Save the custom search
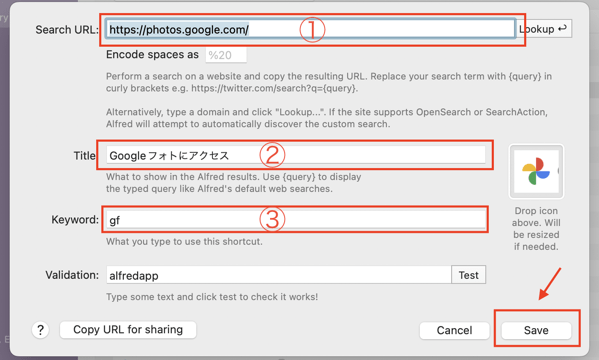 (x=536, y=330)
